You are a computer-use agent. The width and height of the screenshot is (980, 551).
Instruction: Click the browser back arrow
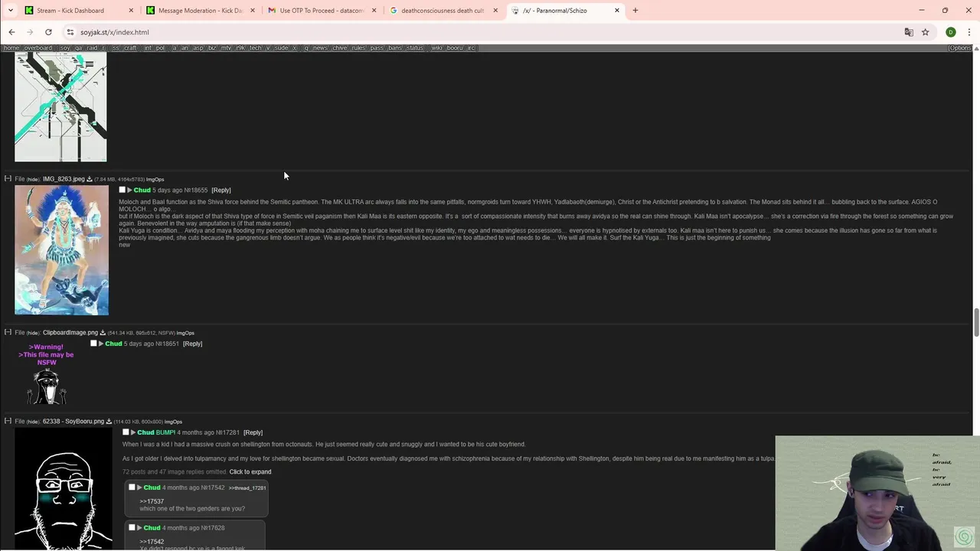pyautogui.click(x=11, y=32)
